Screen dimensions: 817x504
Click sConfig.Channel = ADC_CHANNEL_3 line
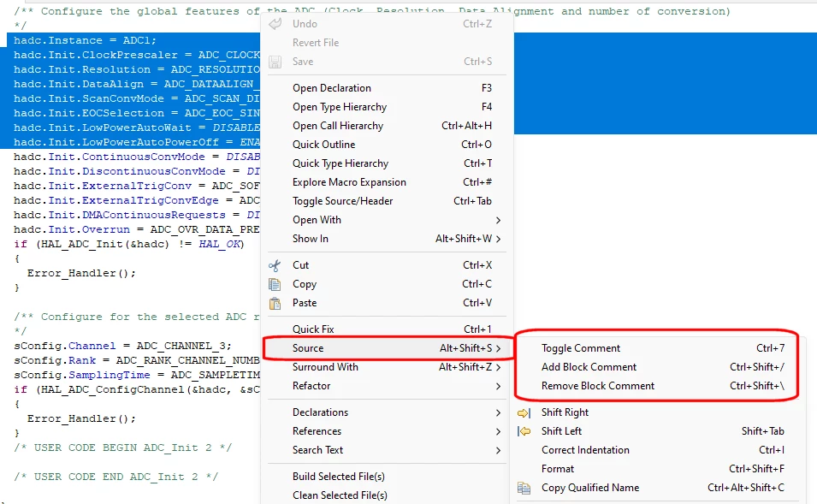click(122, 346)
